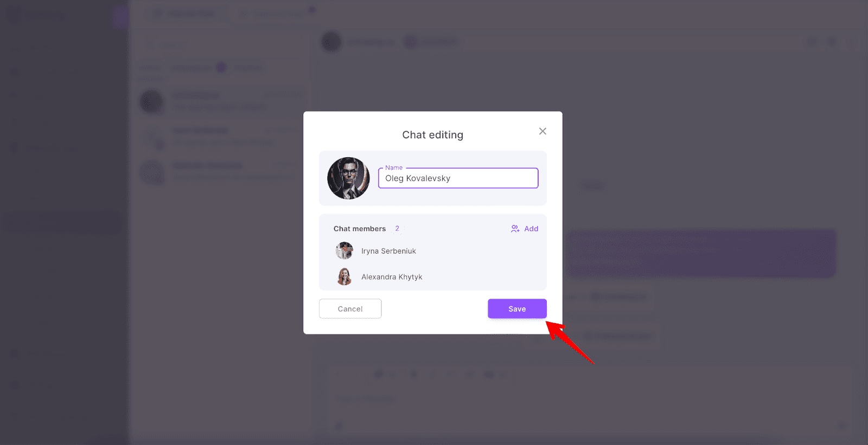Click the chat members count badge
This screenshot has height=445, width=868.
pyautogui.click(x=397, y=229)
